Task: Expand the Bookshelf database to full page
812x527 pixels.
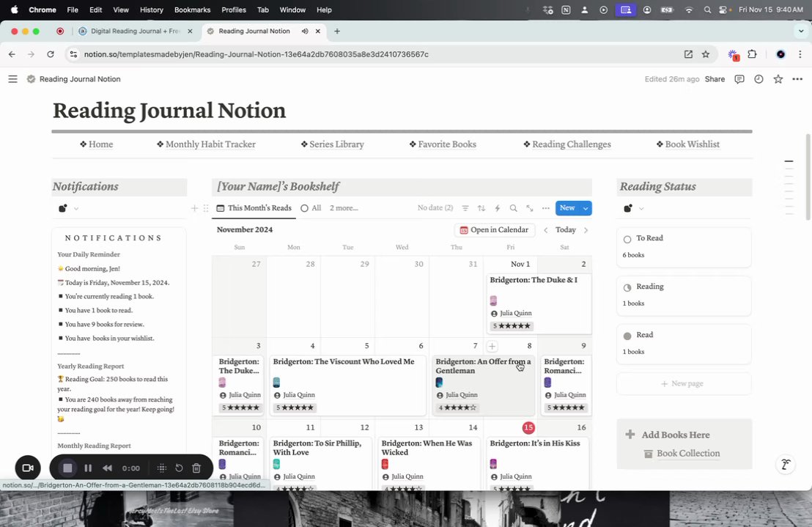Action: [529, 208]
